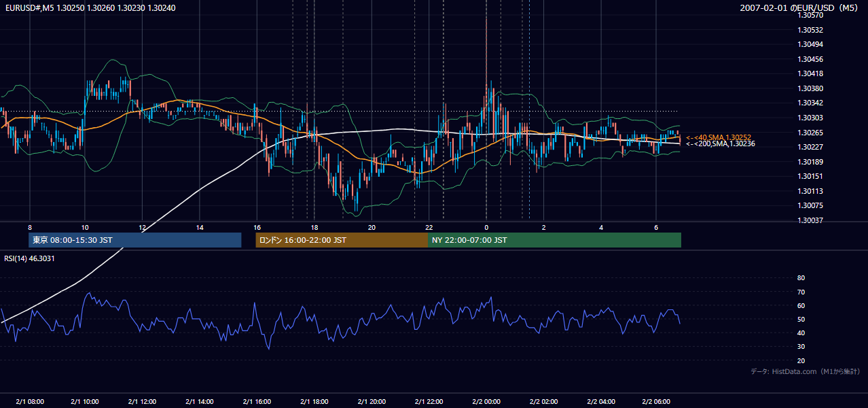
Task: Click price axis value 1.30113
Action: click(810, 192)
